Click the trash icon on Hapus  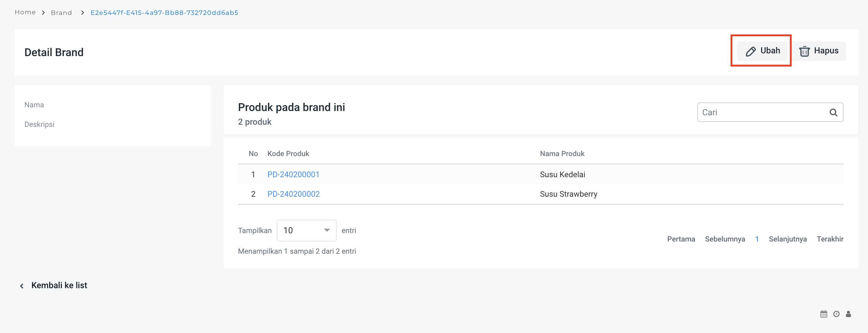tap(804, 51)
